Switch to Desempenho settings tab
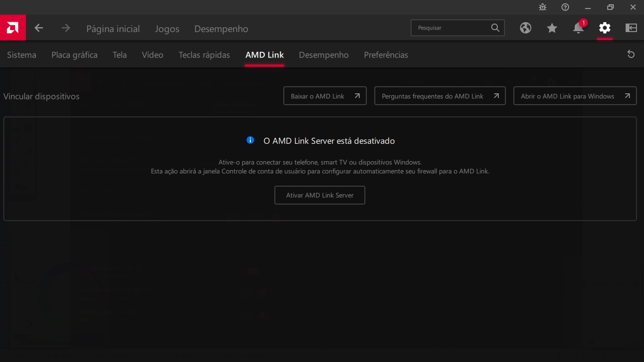Screen dimensions: 644x362 tap(324, 55)
